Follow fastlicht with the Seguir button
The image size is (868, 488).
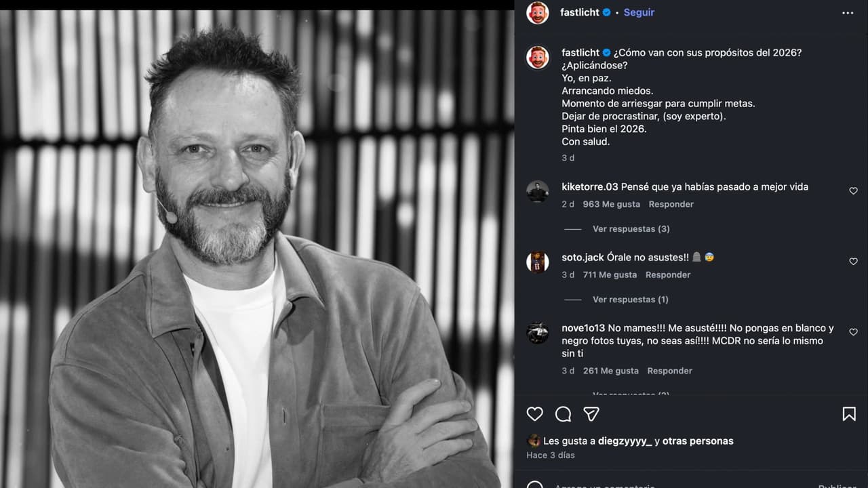[x=639, y=12]
